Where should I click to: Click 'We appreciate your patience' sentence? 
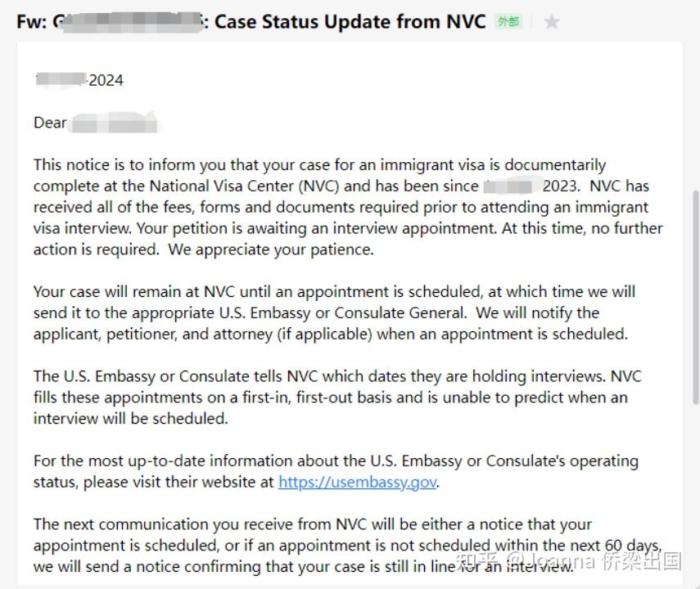271,250
